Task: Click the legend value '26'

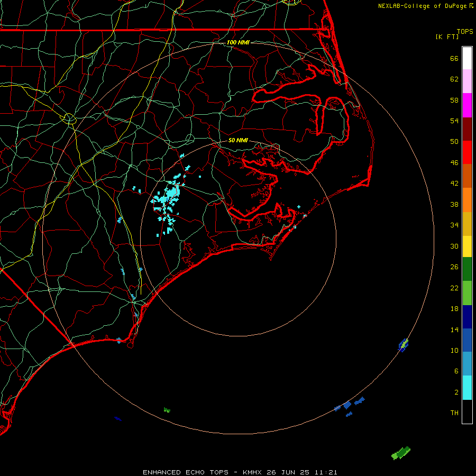Action: (454, 267)
